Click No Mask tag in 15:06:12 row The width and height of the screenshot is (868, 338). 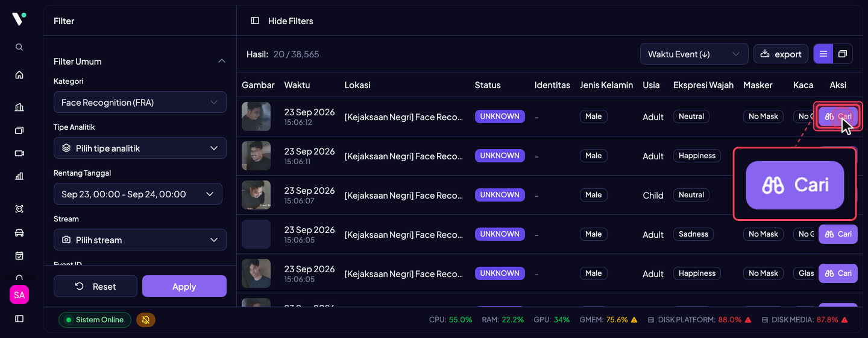click(763, 116)
